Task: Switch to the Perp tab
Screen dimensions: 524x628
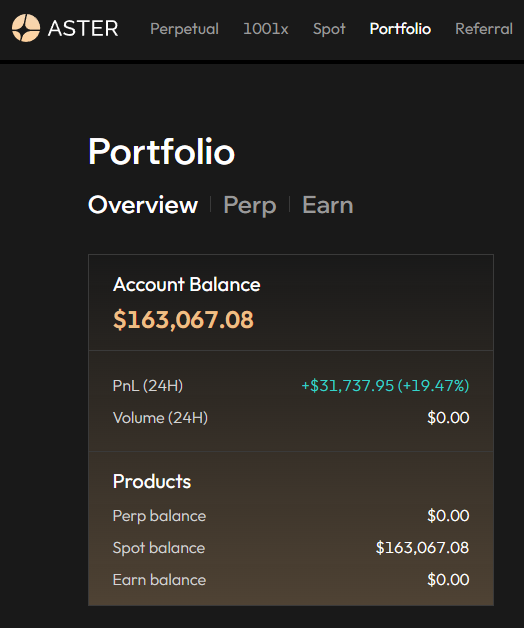Action: tap(250, 205)
